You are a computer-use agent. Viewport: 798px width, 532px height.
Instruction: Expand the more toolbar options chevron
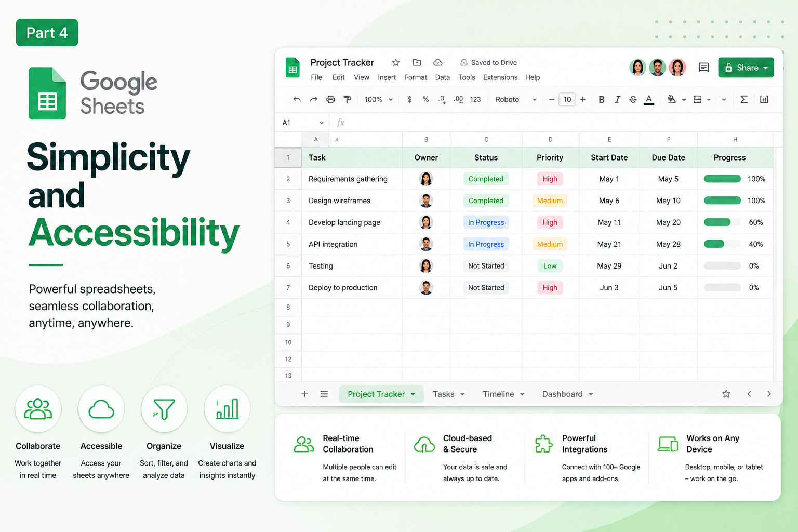point(724,100)
